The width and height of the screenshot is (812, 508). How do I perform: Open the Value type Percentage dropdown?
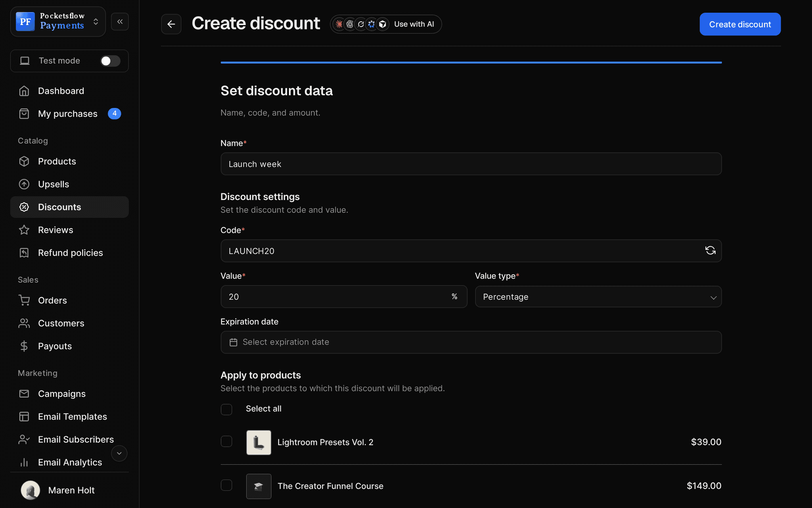pyautogui.click(x=598, y=296)
